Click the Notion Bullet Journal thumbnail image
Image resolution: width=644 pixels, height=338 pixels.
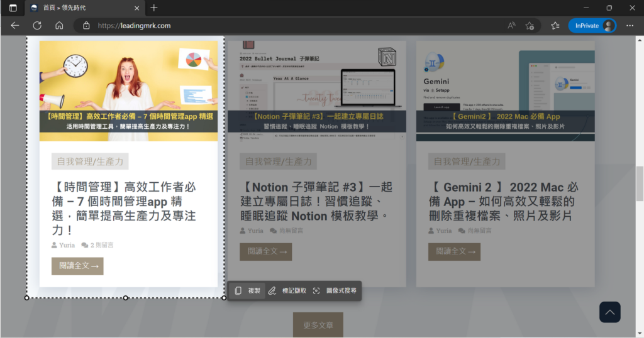tap(317, 90)
